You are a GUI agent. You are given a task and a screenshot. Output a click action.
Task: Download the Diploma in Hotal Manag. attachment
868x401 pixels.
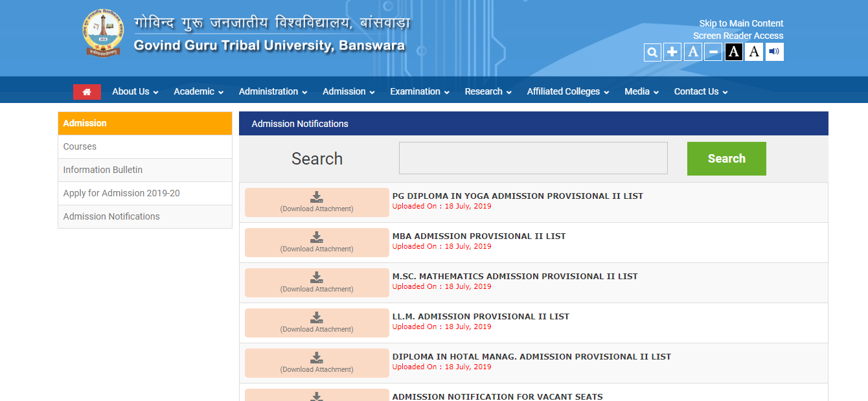[x=316, y=363]
